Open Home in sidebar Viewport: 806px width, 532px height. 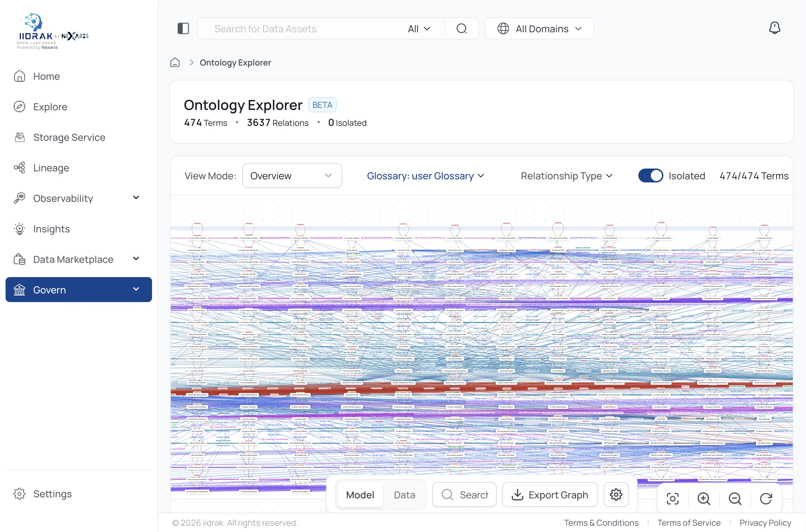tap(79, 76)
